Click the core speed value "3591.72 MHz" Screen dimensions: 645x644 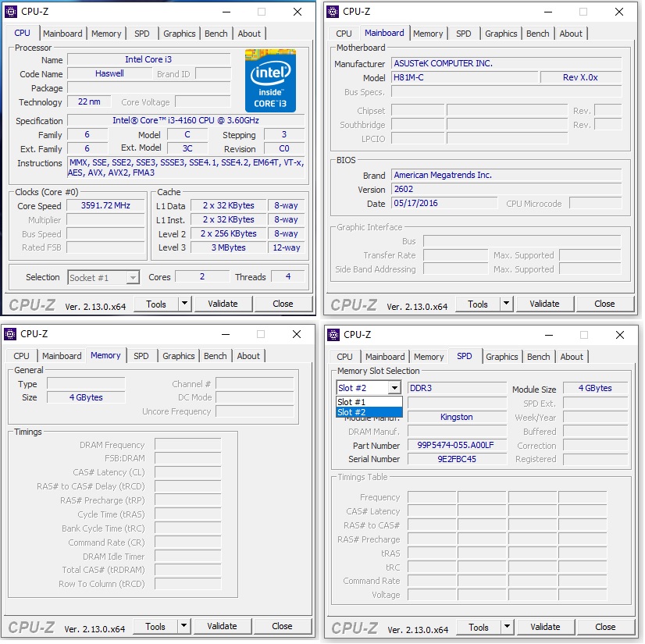(x=105, y=205)
